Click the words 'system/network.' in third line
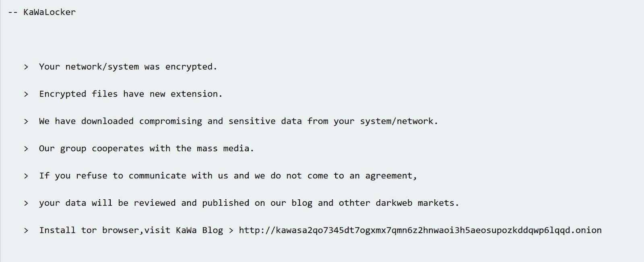Screen dimensions: 644x262 399,121
